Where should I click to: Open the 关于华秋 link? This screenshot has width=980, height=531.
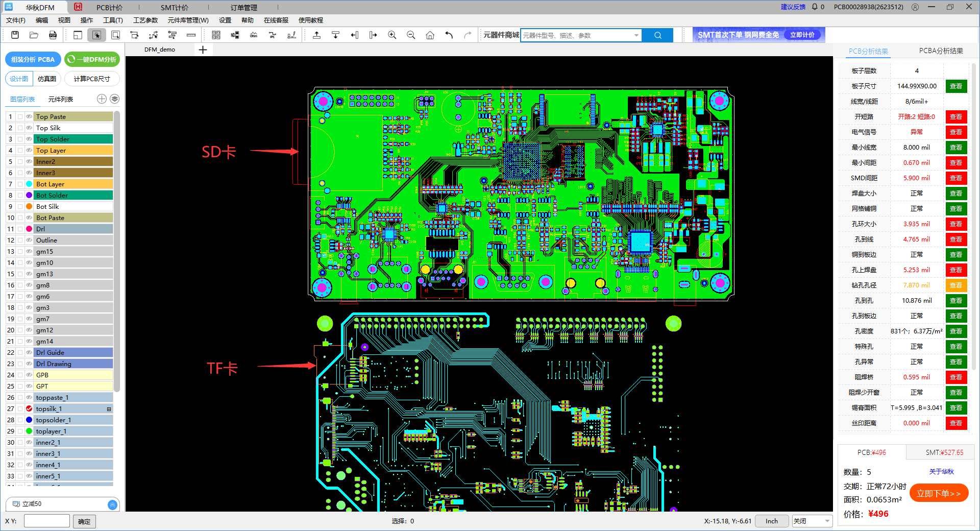click(941, 471)
